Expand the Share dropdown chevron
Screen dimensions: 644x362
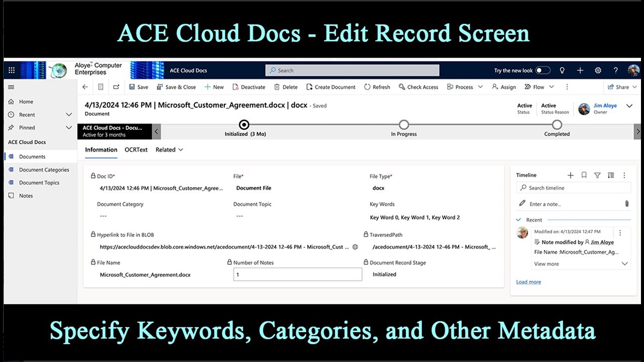pos(634,87)
